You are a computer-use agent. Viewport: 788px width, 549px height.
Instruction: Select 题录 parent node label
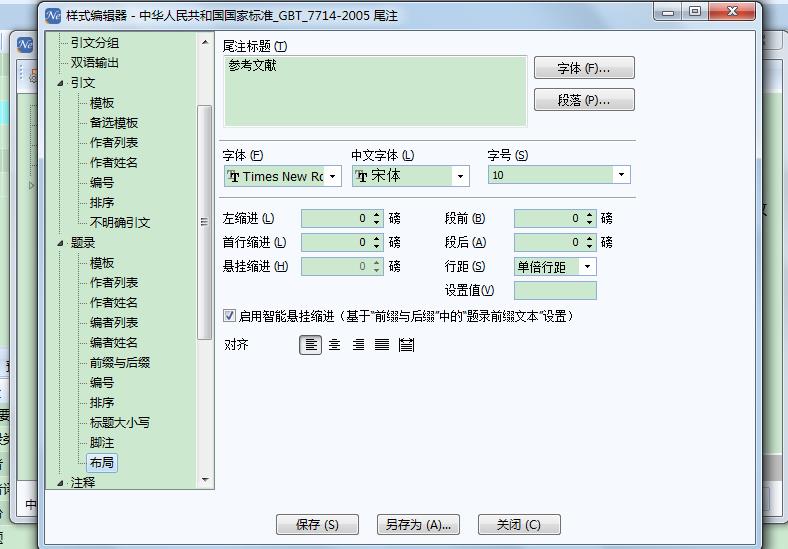click(83, 243)
